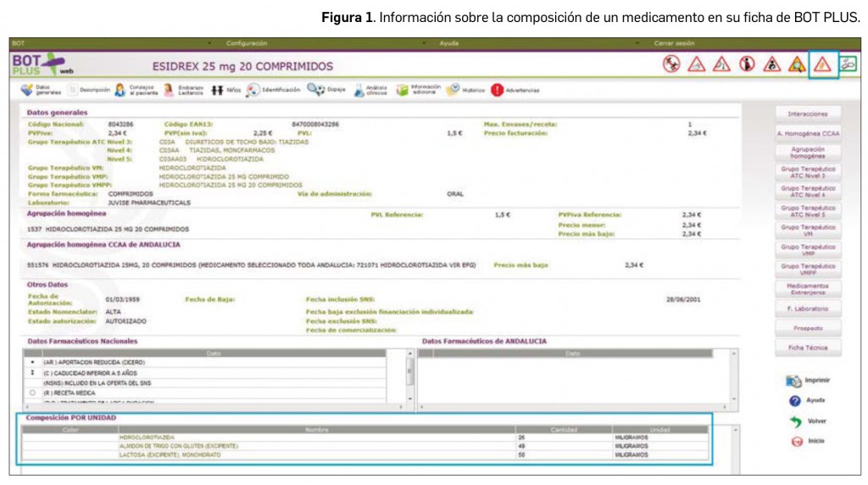
Task: Click the Imprimir printer icon
Action: click(x=794, y=382)
